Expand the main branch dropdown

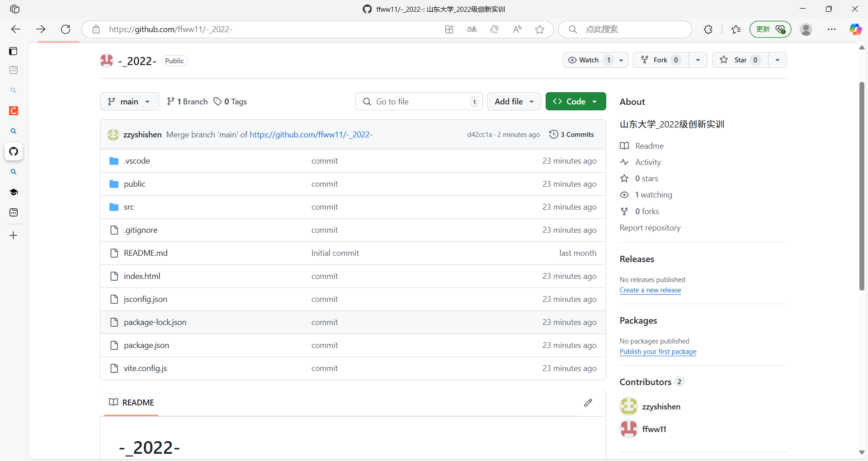[129, 101]
